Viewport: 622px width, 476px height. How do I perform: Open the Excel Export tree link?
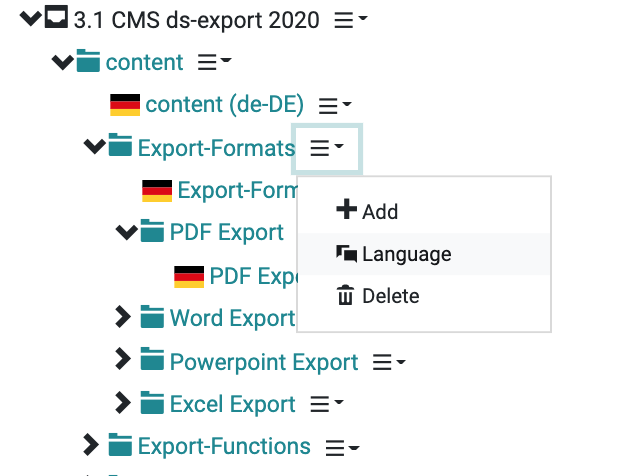point(232,404)
